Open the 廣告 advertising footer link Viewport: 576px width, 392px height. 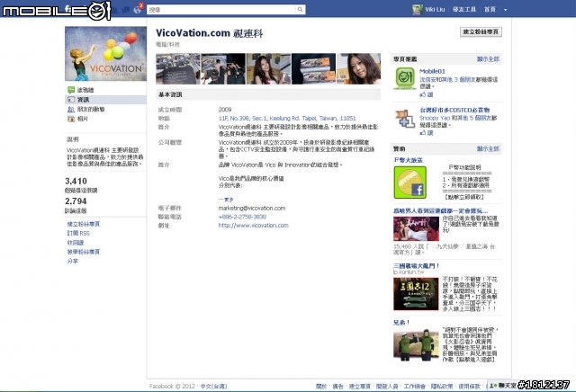coord(338,386)
